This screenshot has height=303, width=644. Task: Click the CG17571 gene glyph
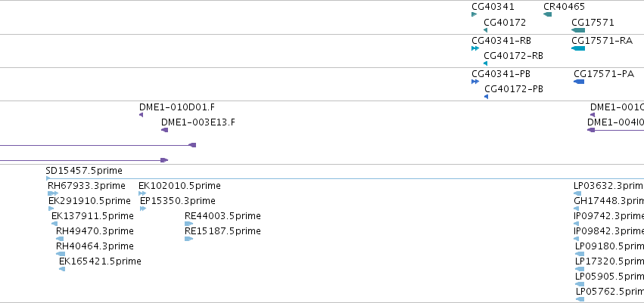click(x=578, y=30)
